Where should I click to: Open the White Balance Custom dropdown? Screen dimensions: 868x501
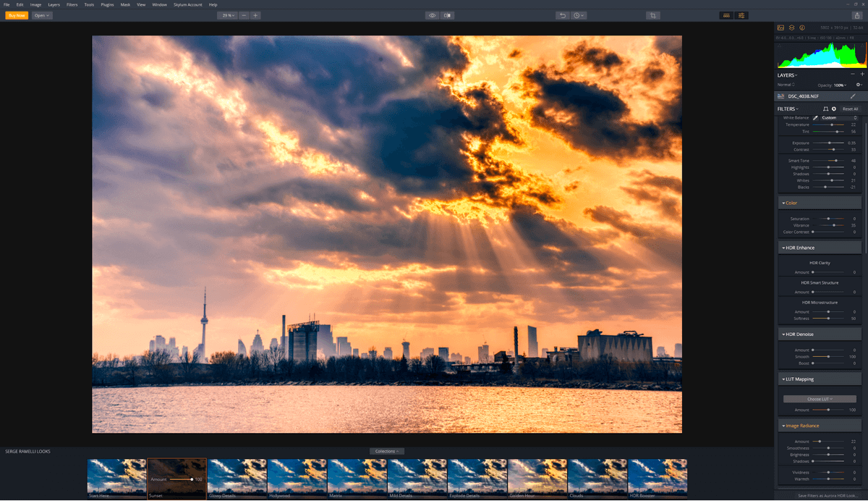tap(839, 117)
